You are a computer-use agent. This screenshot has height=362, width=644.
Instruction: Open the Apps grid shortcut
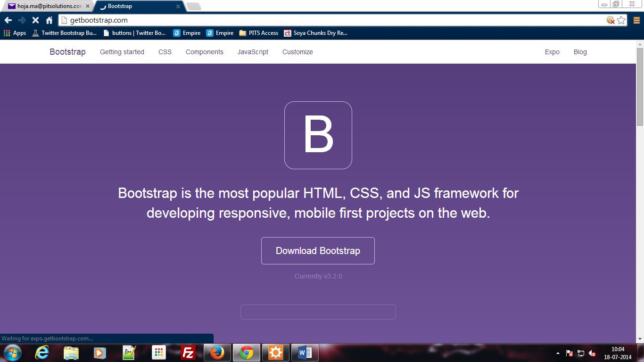[15, 33]
